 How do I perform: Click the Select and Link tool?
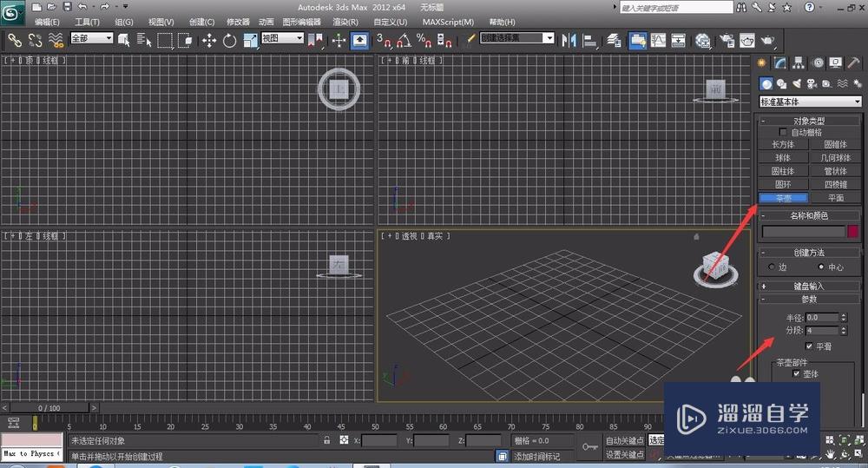pos(14,40)
